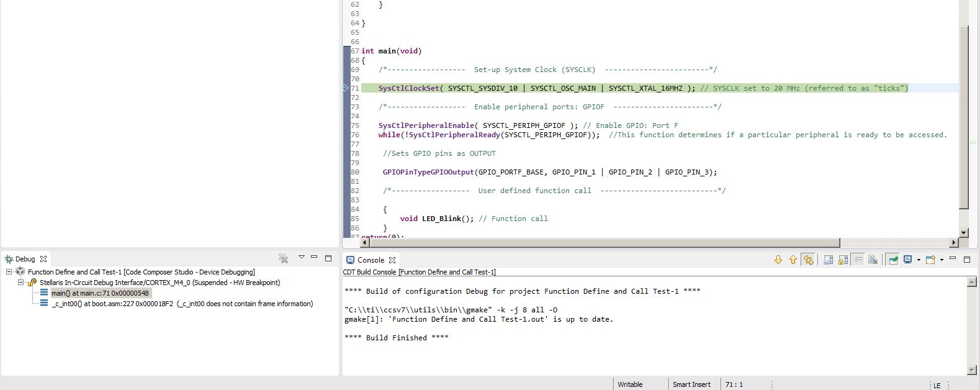
Task: Toggle Pin Console button
Action: pyautogui.click(x=893, y=260)
